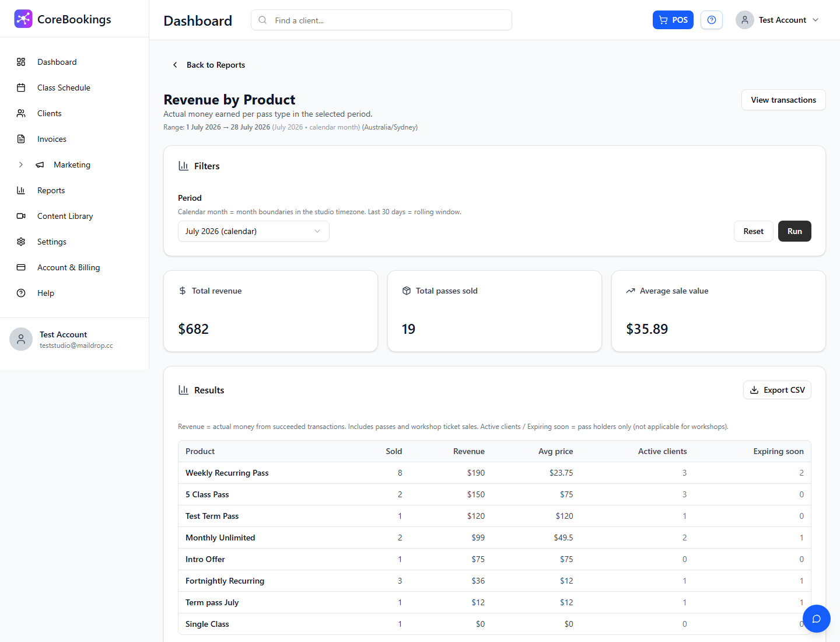
Task: Open the Period dropdown July 2026 (calendar)
Action: click(x=254, y=231)
